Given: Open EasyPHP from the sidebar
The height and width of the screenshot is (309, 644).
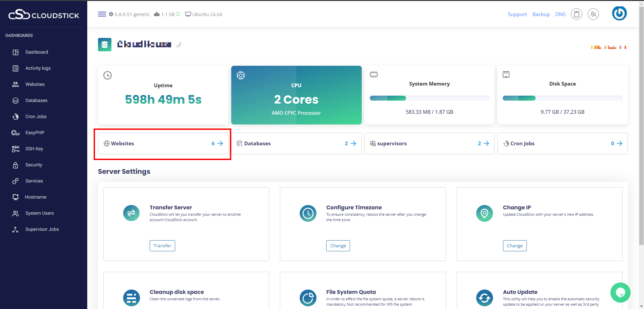Looking at the screenshot, I should point(35,133).
